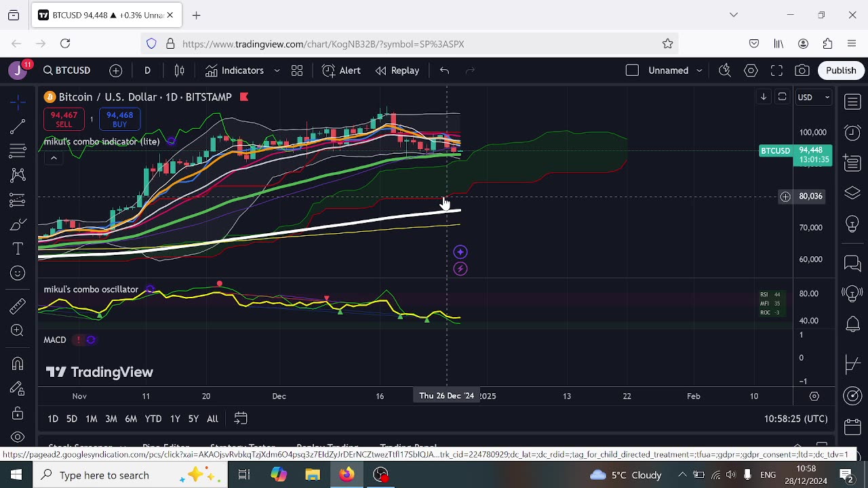Select the 5D date range
The width and height of the screenshot is (868, 488).
pos(72,419)
